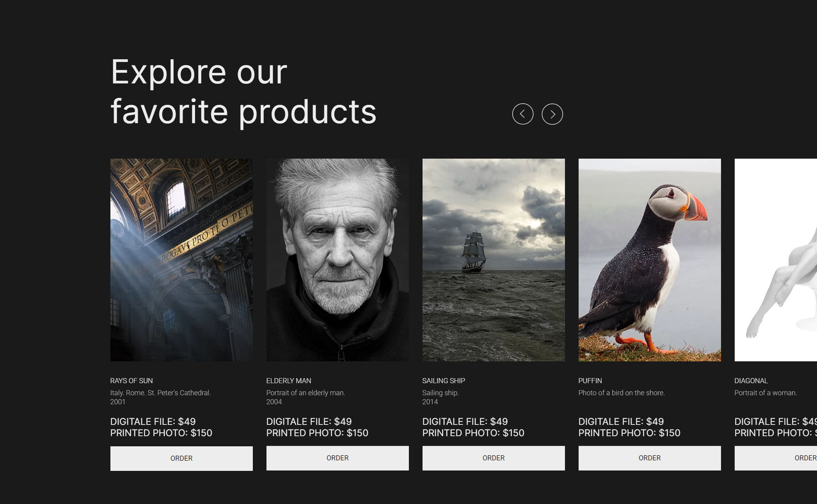Open the Rays of Sun cathedral photo
The image size is (817, 504).
point(181,260)
